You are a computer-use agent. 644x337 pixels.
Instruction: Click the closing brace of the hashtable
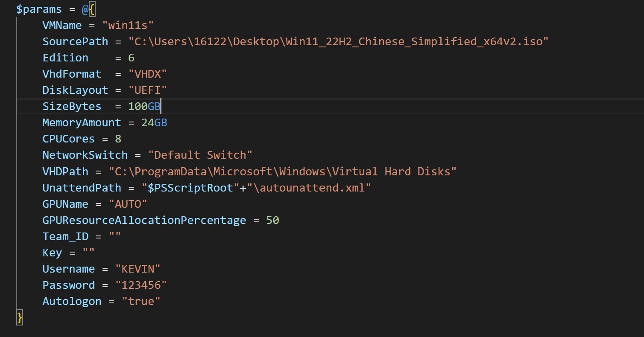click(19, 318)
